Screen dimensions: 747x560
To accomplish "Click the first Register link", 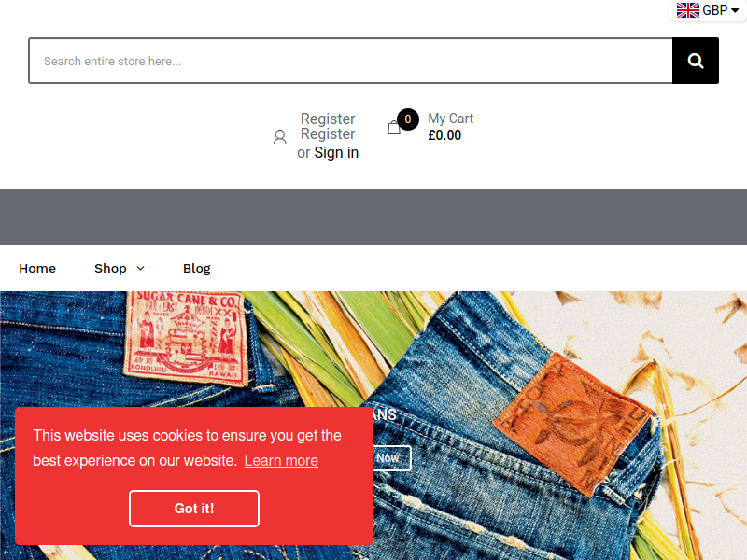I will [x=328, y=119].
